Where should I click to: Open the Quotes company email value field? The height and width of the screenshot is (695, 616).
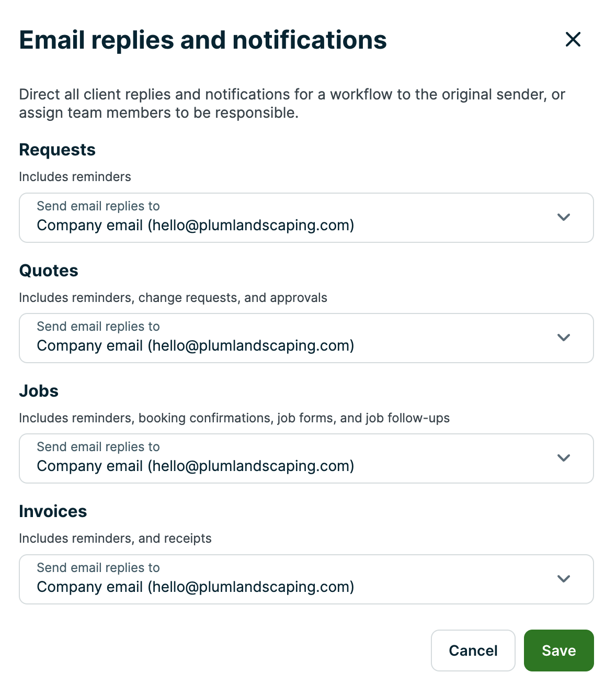pyautogui.click(x=196, y=346)
